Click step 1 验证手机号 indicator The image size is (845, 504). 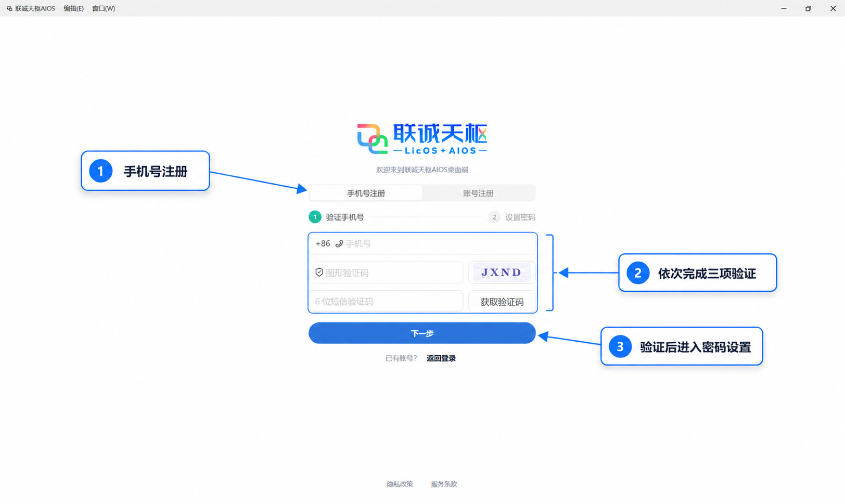(336, 217)
